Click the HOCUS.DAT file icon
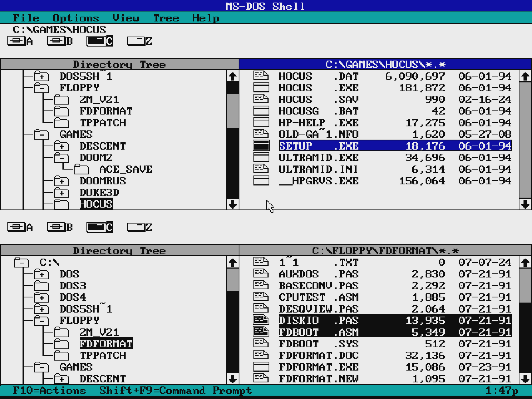This screenshot has height=399, width=532. pos(261,76)
